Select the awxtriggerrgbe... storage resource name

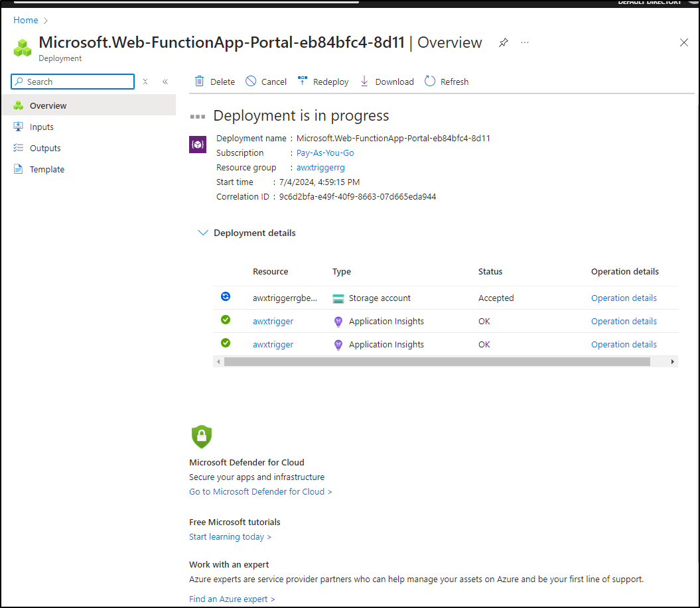click(x=285, y=298)
